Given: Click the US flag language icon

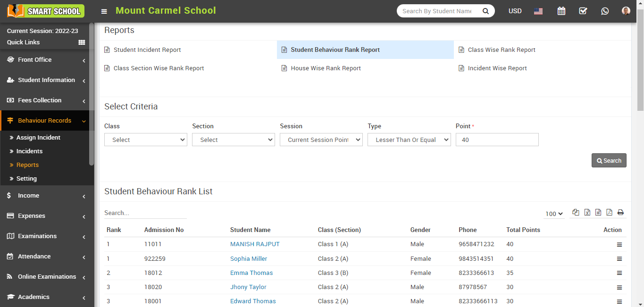Looking at the screenshot, I should [538, 11].
